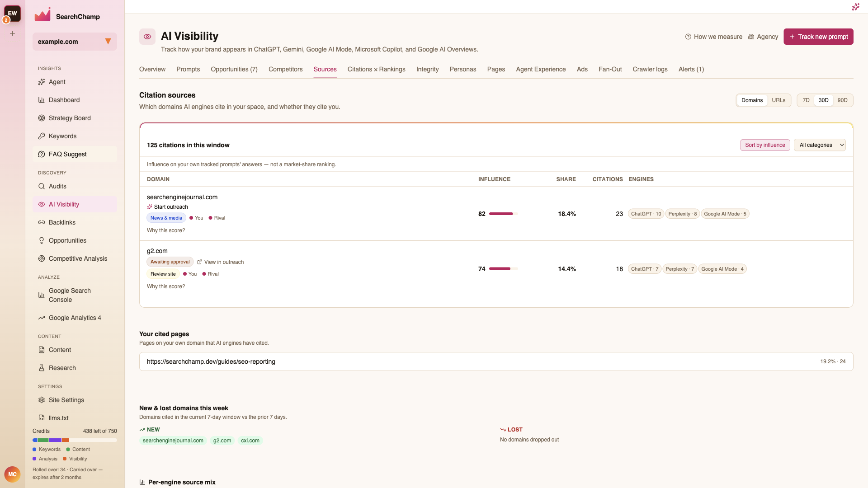Open the Alerts (1) tab

tap(691, 69)
